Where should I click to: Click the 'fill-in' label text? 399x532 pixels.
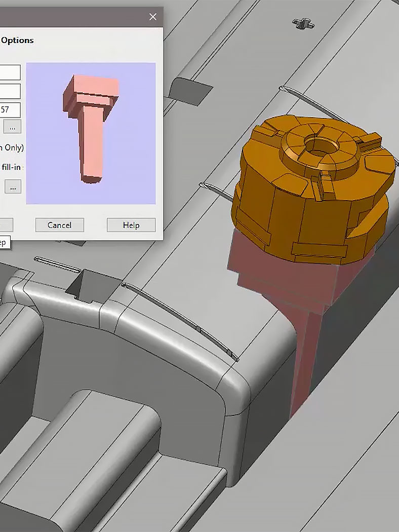(11, 167)
